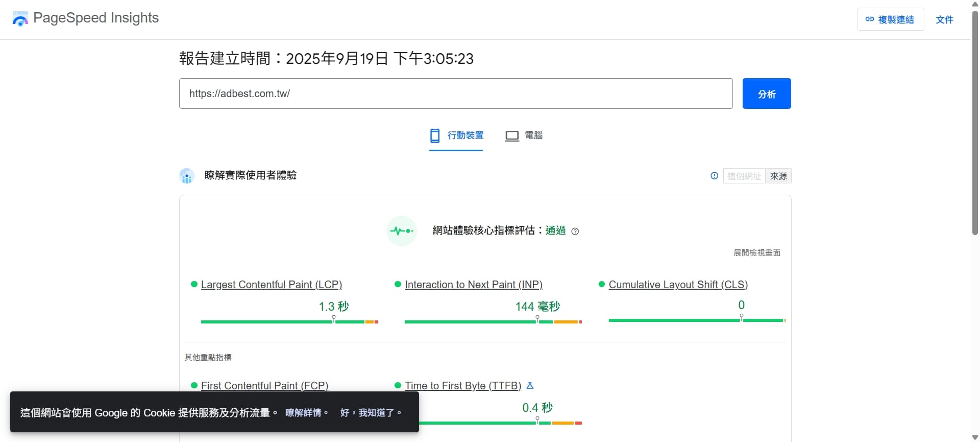
Task: Click the 144 毫秒 INP value
Action: point(537,307)
